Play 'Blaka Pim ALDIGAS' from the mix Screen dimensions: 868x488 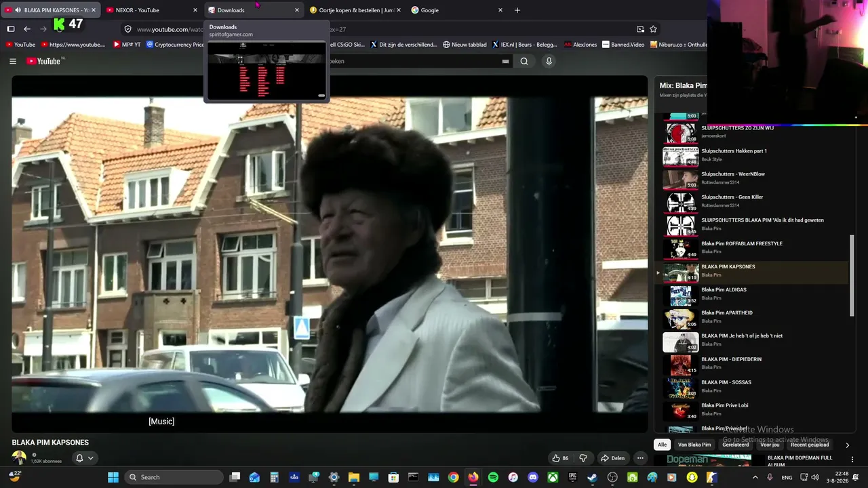[753, 294]
